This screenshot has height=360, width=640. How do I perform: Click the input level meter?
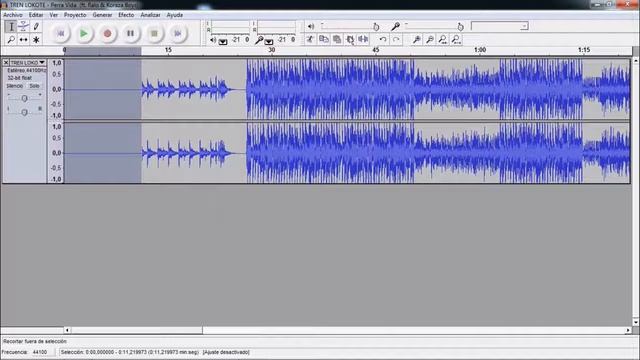click(276, 27)
